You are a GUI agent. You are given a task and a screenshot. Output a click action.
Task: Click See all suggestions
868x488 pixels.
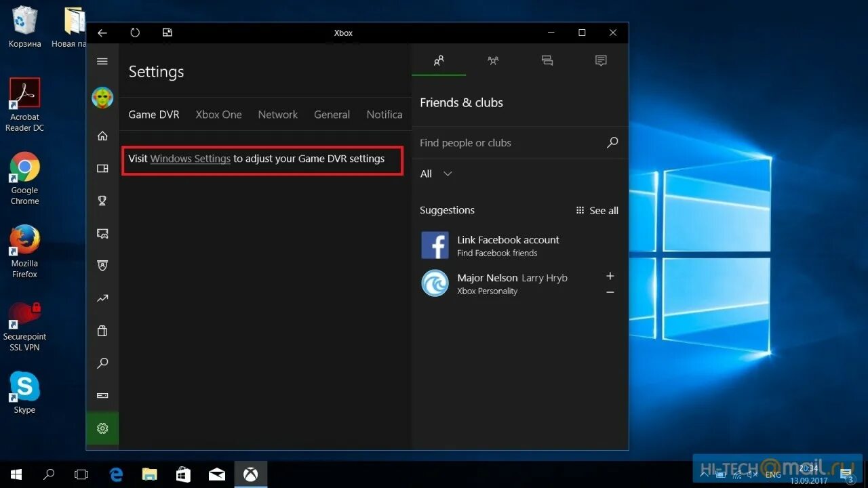pos(597,211)
